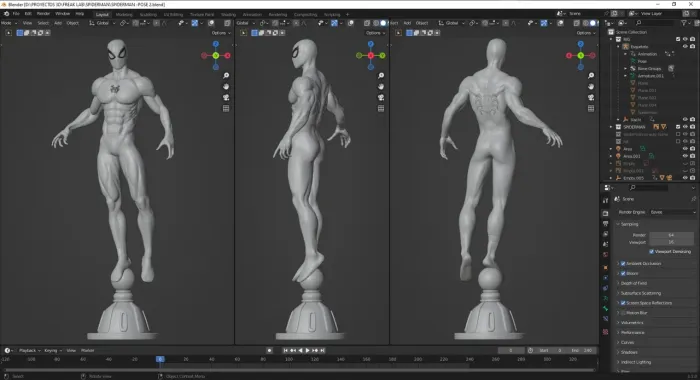This screenshot has height=380, width=700.
Task: Toggle visibility eye of Empty.005
Action: [685, 178]
